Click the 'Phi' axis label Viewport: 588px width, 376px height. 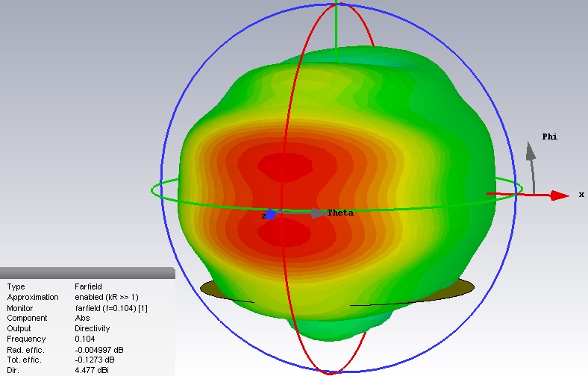550,137
